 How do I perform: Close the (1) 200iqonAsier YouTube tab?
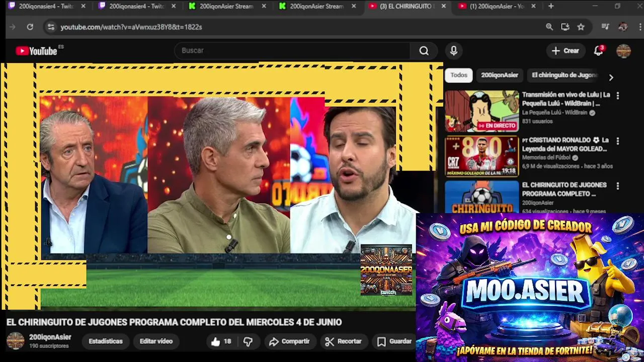point(533,6)
